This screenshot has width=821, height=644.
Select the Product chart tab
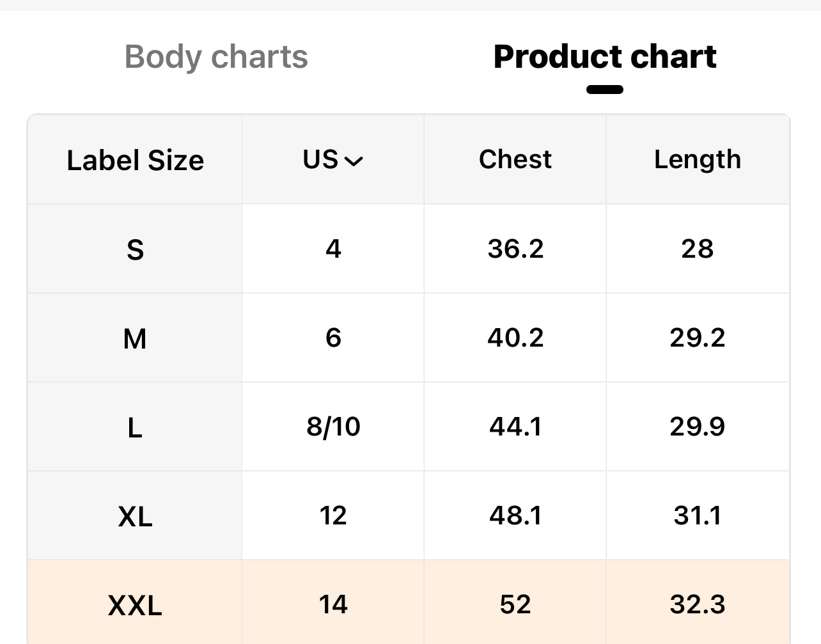point(604,57)
